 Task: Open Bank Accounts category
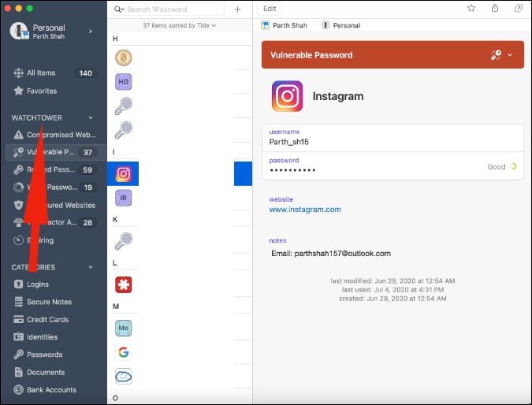pyautogui.click(x=45, y=390)
